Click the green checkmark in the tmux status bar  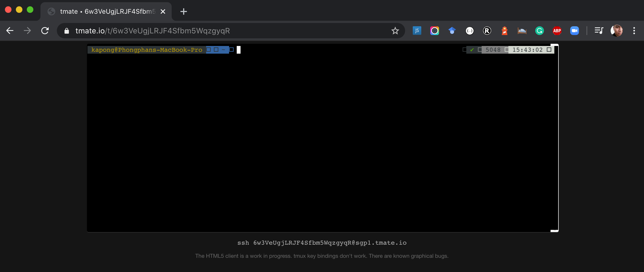coord(472,50)
